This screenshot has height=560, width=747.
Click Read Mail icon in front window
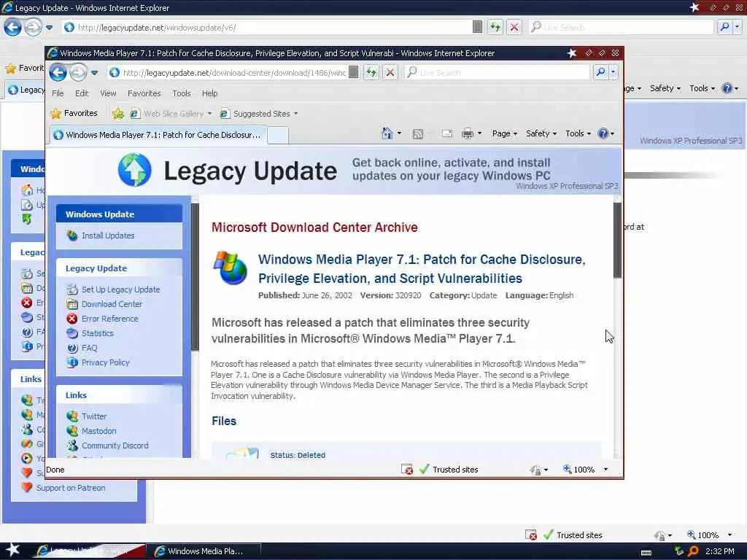(x=447, y=134)
